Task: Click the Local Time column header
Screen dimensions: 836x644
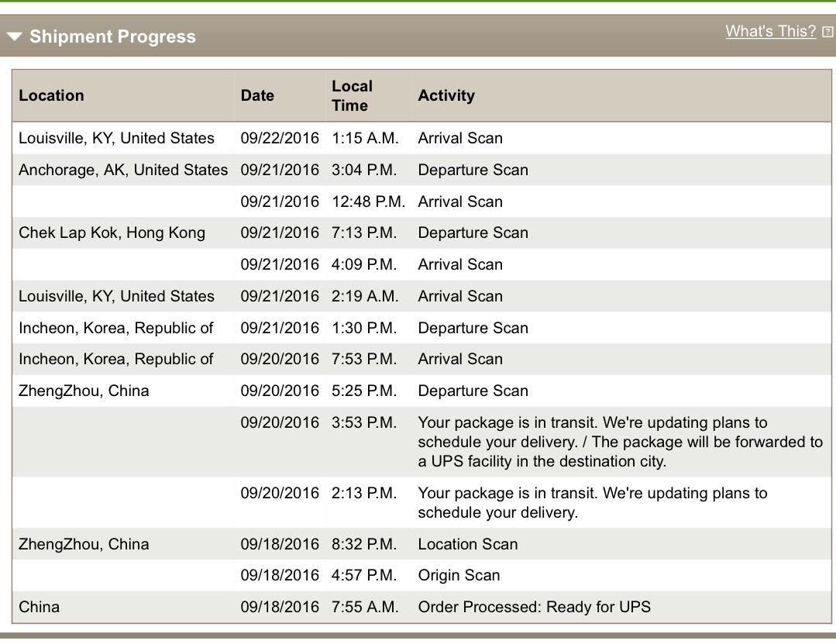Action: [x=352, y=95]
